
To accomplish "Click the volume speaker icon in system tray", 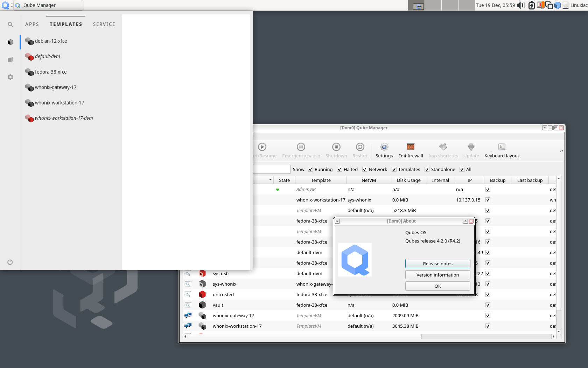I will 521,5.
